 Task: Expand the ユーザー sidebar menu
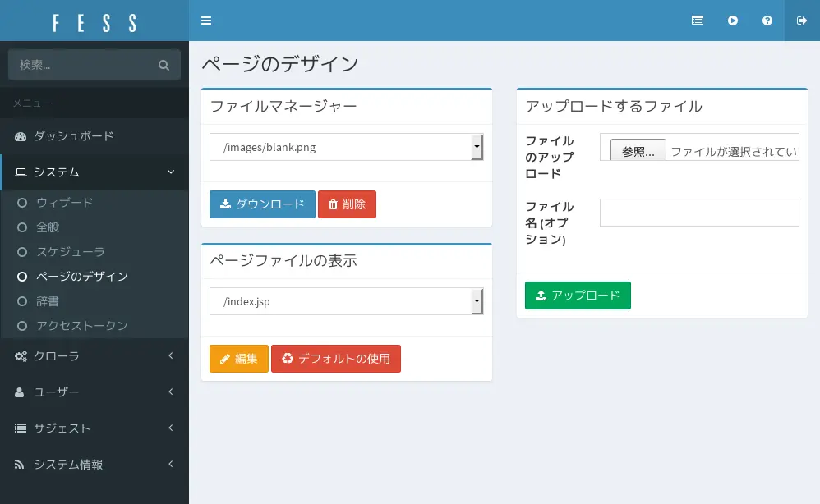[x=94, y=392]
